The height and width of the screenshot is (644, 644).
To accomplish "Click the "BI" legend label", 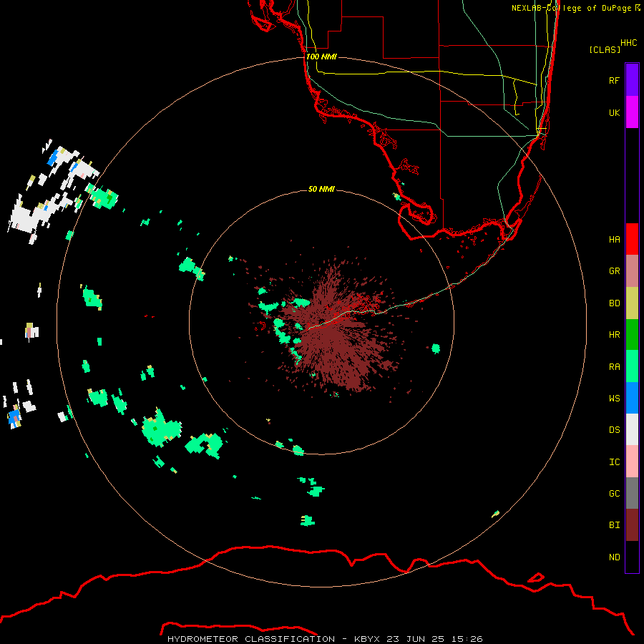I will click(614, 525).
